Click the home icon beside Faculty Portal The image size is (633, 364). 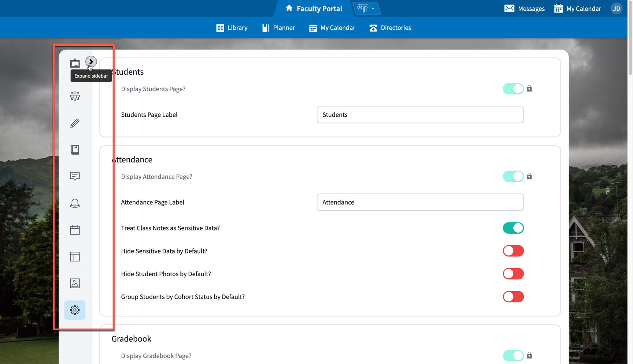[289, 8]
